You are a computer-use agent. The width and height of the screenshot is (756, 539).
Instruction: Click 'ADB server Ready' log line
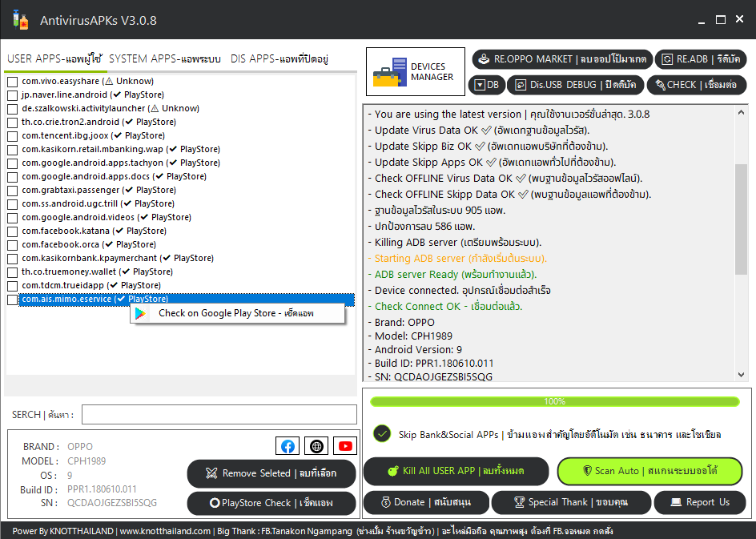452,275
